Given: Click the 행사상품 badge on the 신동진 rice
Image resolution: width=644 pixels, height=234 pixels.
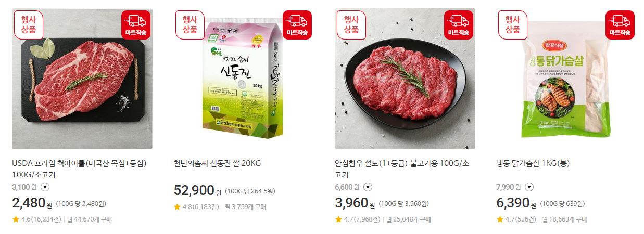Looking at the screenshot, I should 190,25.
